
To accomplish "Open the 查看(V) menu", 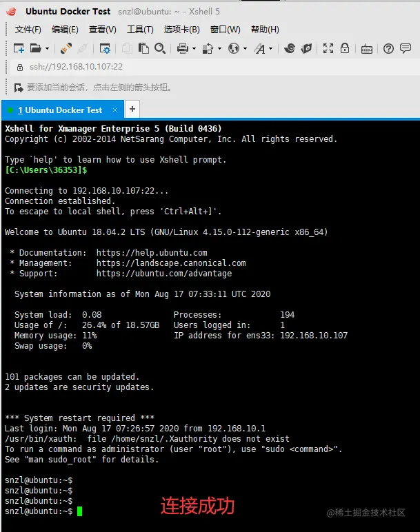I will 103,30.
